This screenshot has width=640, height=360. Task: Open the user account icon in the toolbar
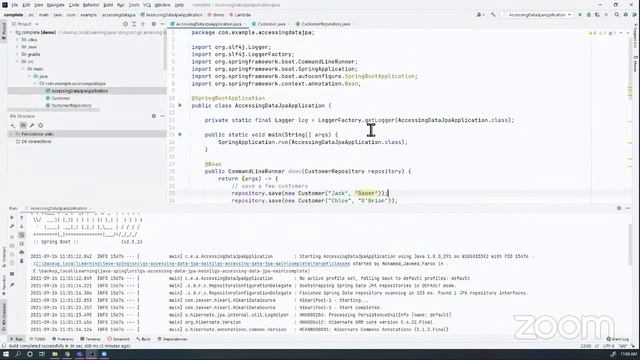[480, 15]
